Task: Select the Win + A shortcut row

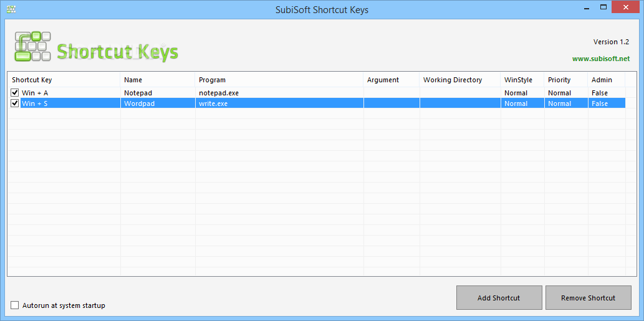Action: tap(317, 93)
